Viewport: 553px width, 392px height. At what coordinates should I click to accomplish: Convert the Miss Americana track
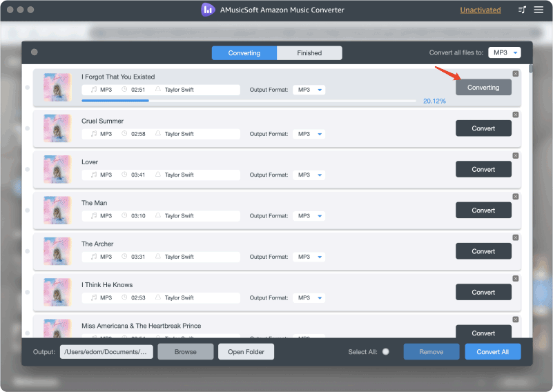pos(483,331)
